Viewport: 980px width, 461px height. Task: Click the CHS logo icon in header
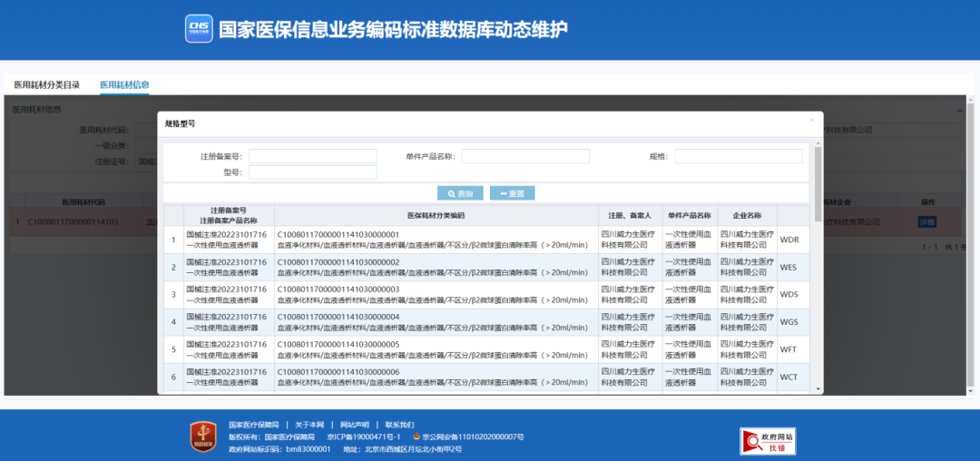pos(199,30)
